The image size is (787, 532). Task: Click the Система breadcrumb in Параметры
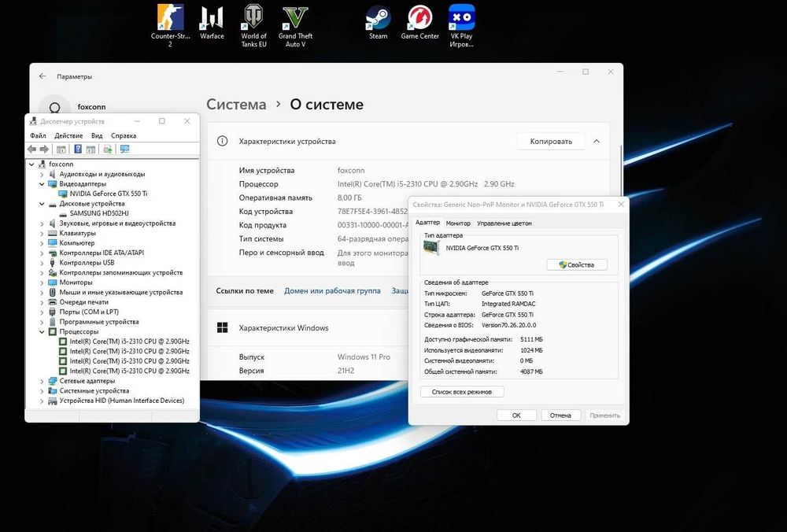pos(236,105)
